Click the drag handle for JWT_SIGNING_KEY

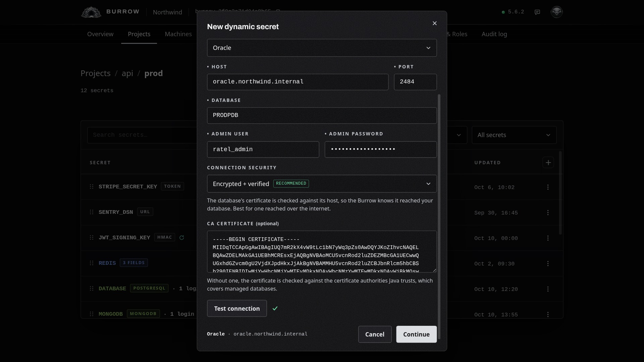coord(92,237)
